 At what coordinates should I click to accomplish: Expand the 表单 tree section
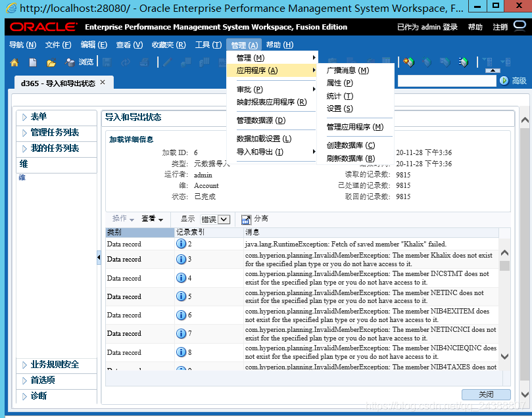pyautogui.click(x=24, y=117)
